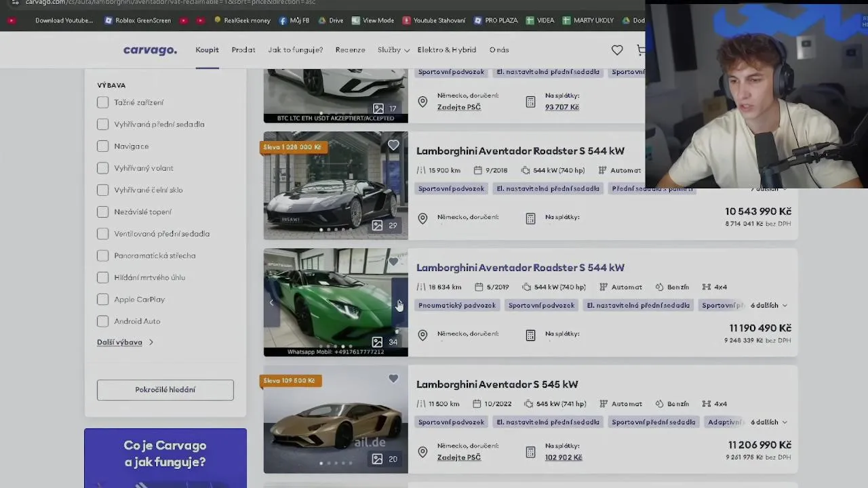Favorite the green Aventador Roadster S listing
Screen dimensions: 868x488
point(393,262)
